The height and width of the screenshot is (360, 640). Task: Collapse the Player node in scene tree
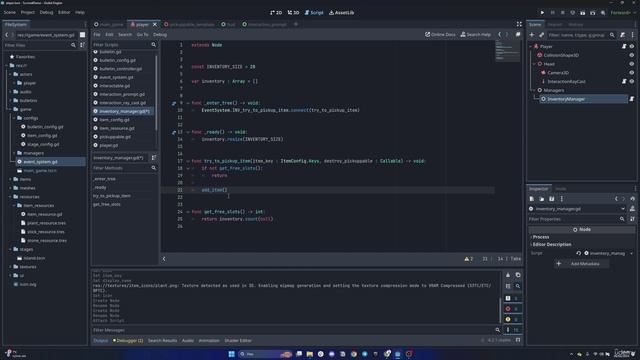(531, 47)
